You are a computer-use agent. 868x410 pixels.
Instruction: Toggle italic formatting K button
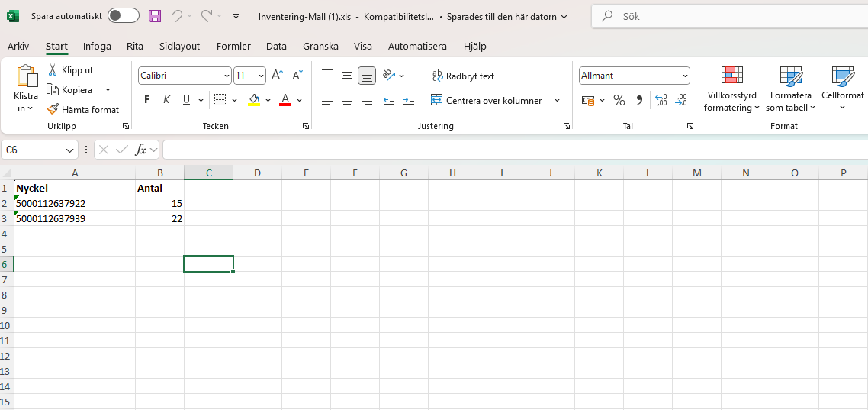167,100
